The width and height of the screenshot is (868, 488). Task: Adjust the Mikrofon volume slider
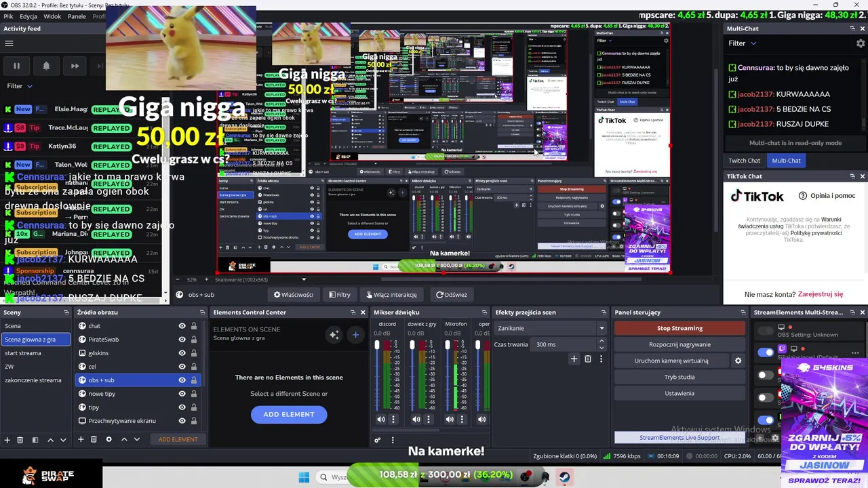coord(448,375)
